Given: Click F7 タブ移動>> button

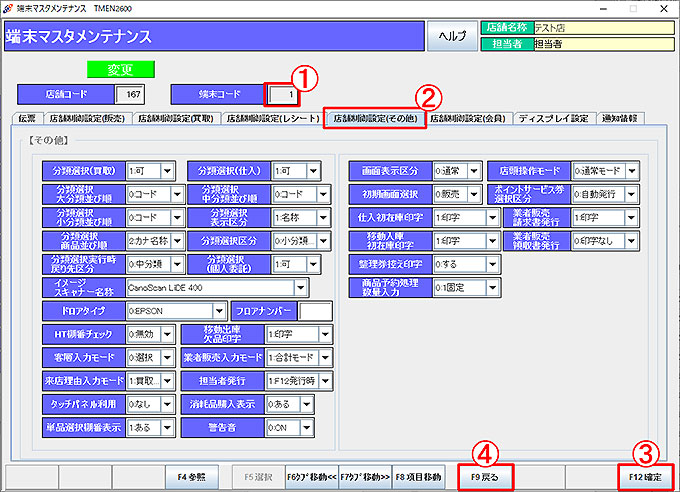Looking at the screenshot, I should [x=365, y=477].
